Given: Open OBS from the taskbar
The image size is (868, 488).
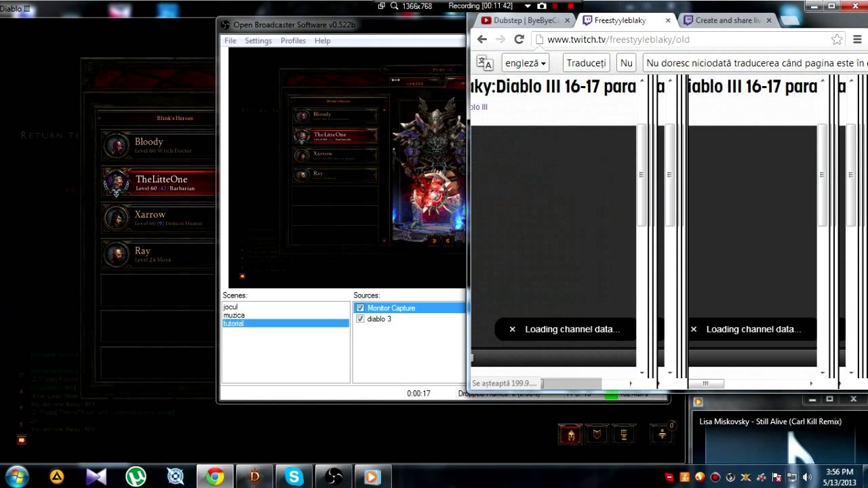Looking at the screenshot, I should coord(334,476).
